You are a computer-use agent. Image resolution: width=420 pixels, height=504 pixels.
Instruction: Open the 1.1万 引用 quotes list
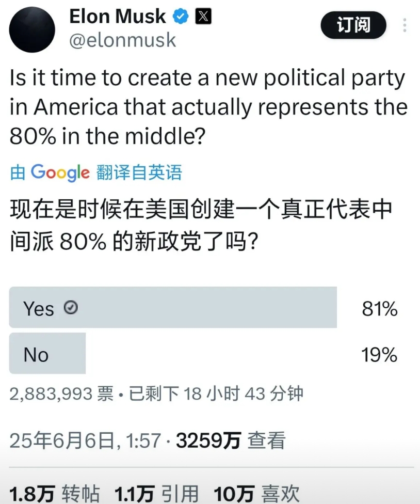pos(157,494)
